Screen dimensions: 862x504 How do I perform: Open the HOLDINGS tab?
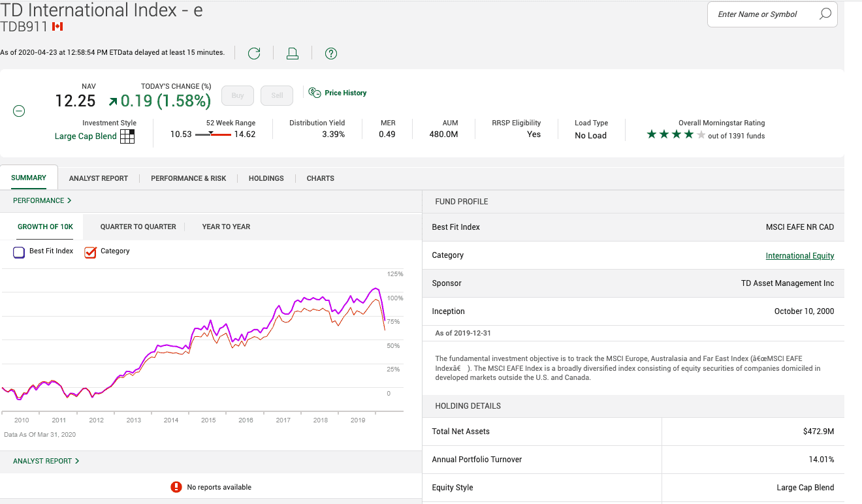266,178
